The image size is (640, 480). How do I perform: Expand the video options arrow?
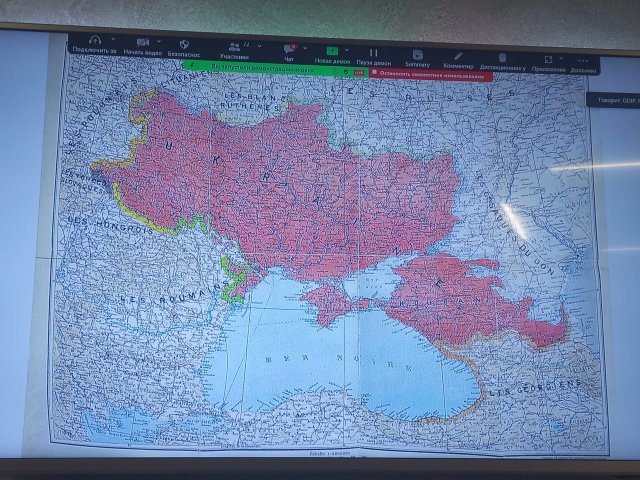tap(160, 42)
